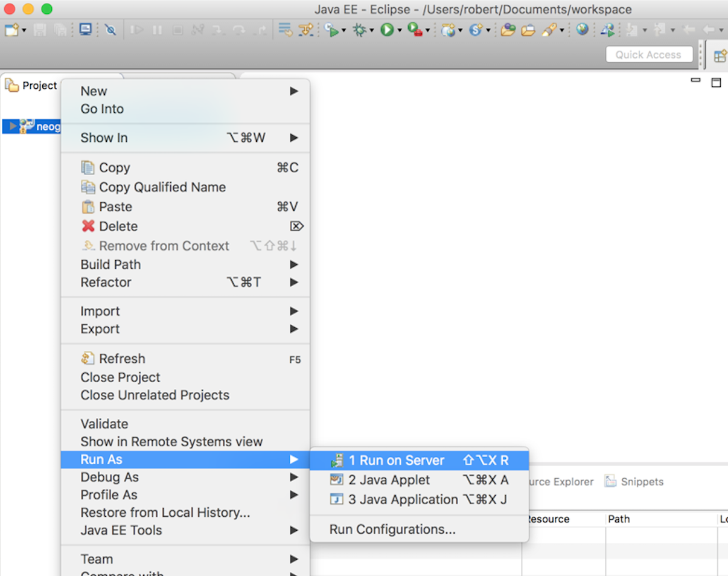Select the Project Explorer tab
728x576 pixels.
31,86
